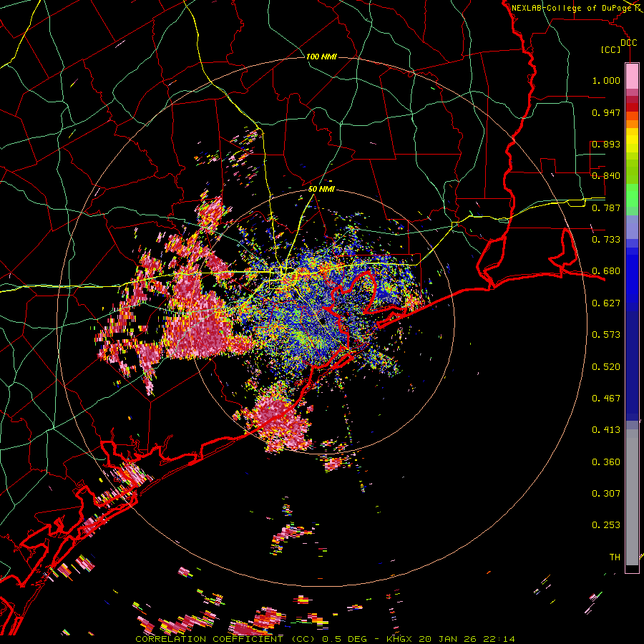Screen dimensions: 644x644
Task: Select the 0.307 scale value
Action: (606, 493)
